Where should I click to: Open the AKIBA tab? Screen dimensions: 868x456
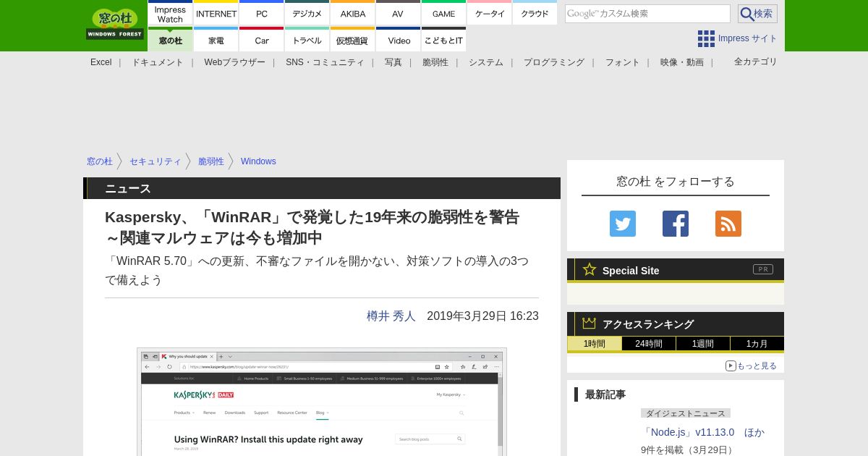pos(353,13)
